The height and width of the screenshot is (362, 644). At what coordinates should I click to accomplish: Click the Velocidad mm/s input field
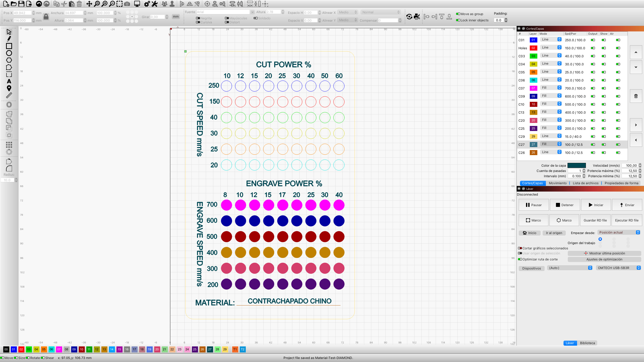pyautogui.click(x=631, y=165)
